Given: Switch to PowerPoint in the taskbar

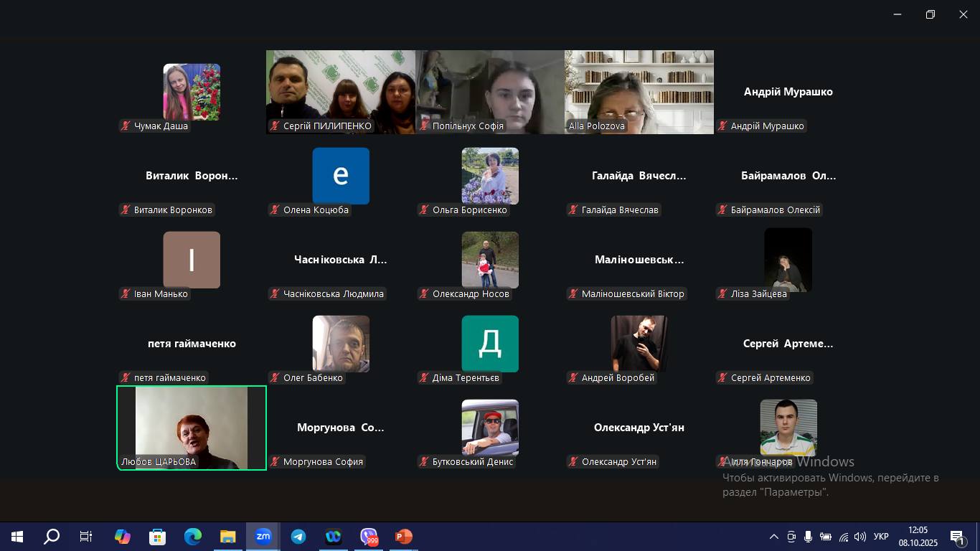Looking at the screenshot, I should click(x=404, y=537).
